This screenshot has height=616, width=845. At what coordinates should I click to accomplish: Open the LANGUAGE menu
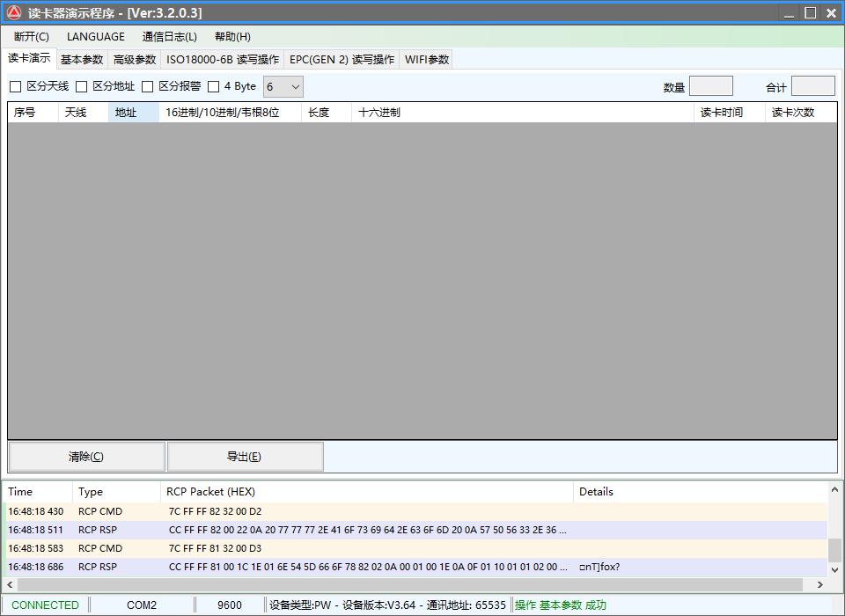[96, 37]
